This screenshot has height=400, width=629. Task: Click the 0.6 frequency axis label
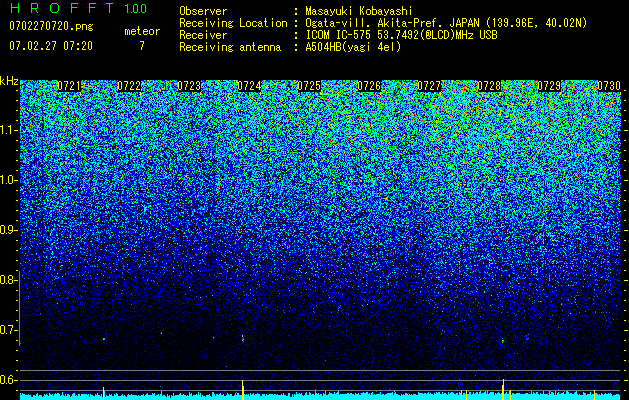(x=7, y=380)
